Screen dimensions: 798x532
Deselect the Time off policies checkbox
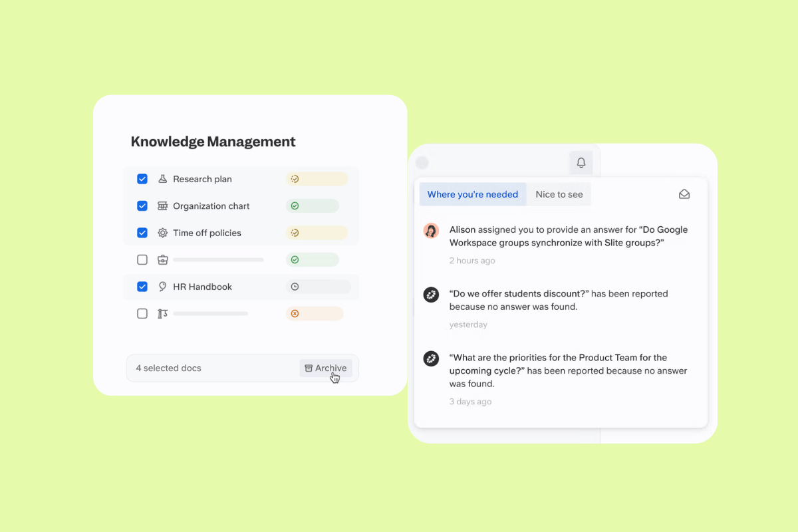(x=142, y=232)
